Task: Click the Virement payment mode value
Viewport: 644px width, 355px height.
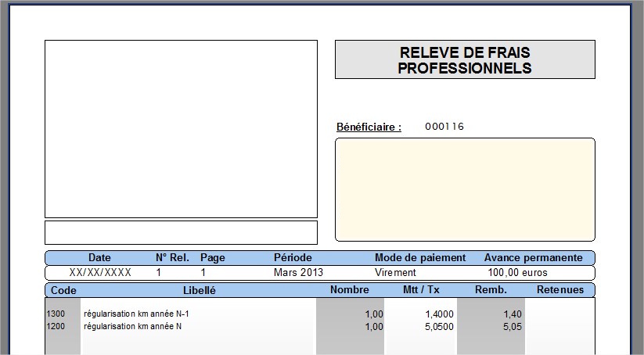Action: [x=395, y=273]
